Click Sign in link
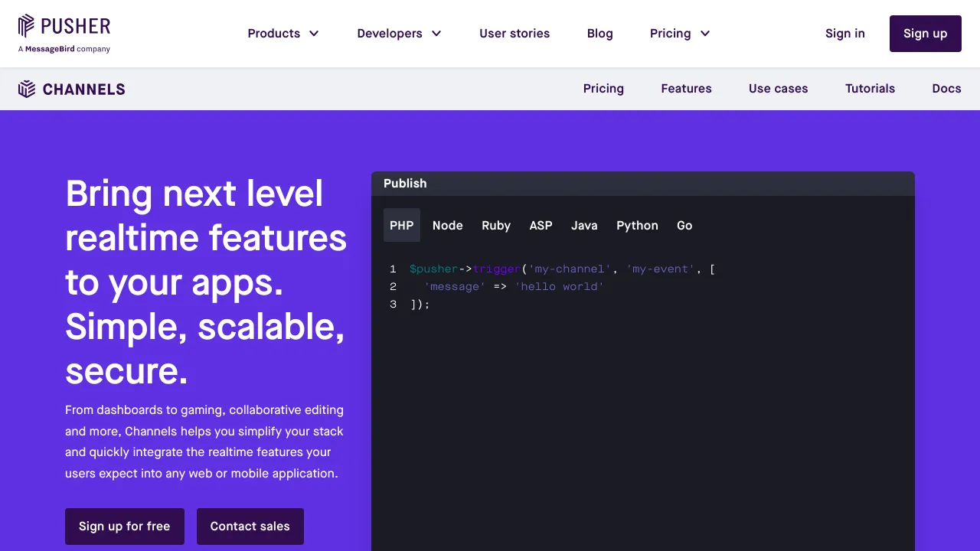980x551 pixels. 845,34
